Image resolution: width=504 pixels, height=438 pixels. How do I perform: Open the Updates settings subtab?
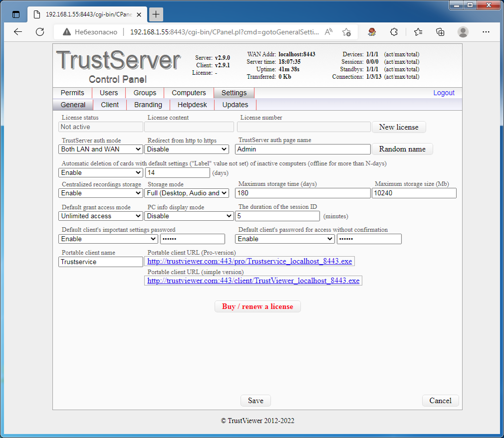click(x=235, y=105)
